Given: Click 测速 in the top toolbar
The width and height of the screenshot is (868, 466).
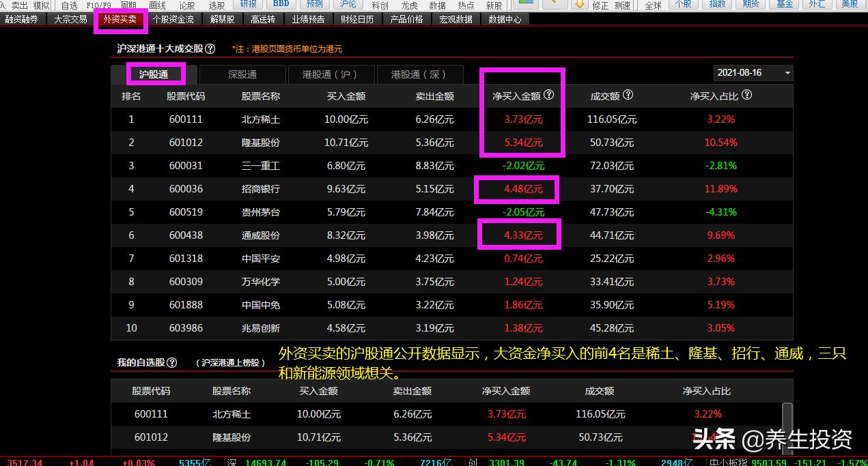Looking at the screenshot, I should [622, 5].
